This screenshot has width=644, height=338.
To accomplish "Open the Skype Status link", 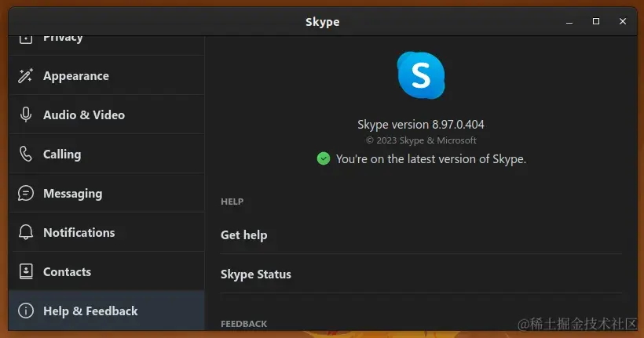I will pos(256,274).
